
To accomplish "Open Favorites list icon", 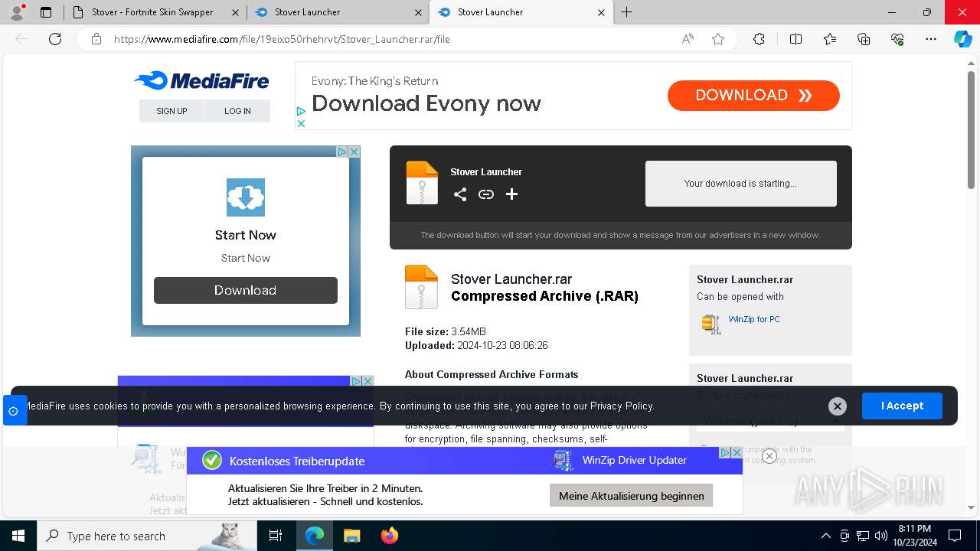I will [x=830, y=39].
